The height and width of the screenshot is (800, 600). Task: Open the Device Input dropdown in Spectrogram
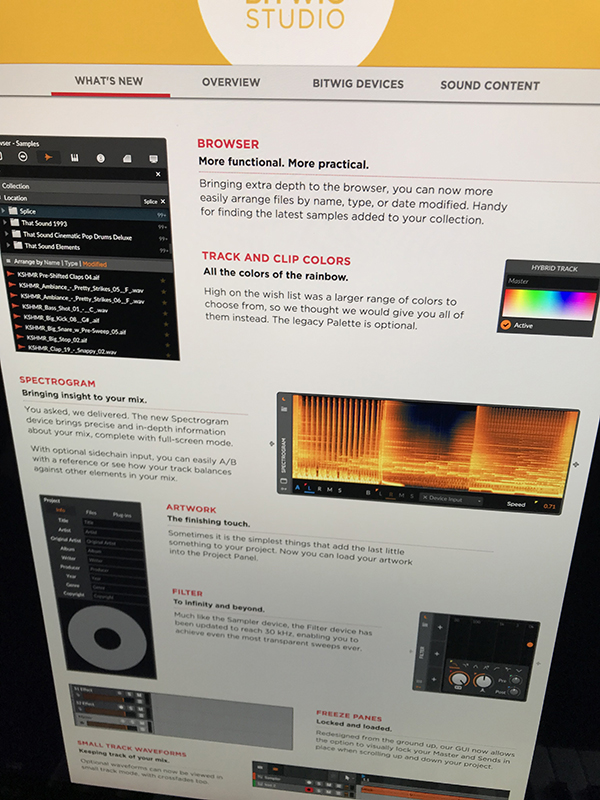click(451, 499)
